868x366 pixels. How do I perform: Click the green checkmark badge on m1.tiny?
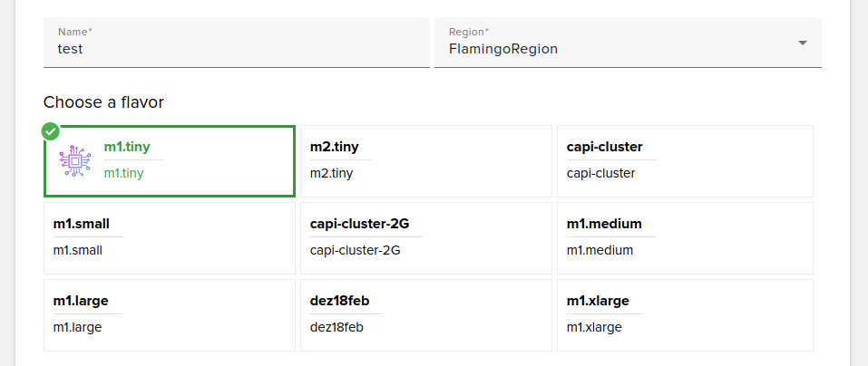pyautogui.click(x=51, y=131)
